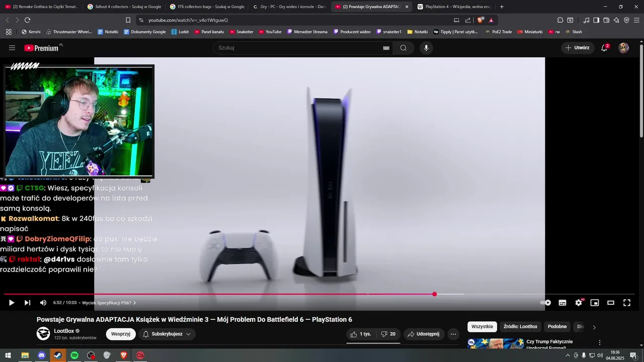The height and width of the screenshot is (362, 644).
Task: Open the Brave Rewards triangle icon
Action: tap(491, 20)
